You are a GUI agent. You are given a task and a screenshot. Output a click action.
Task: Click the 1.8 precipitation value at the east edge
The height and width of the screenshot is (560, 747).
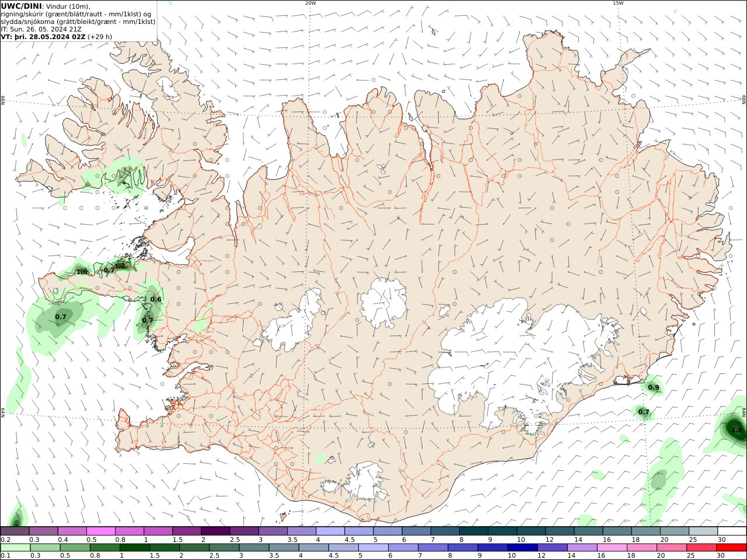click(736, 430)
